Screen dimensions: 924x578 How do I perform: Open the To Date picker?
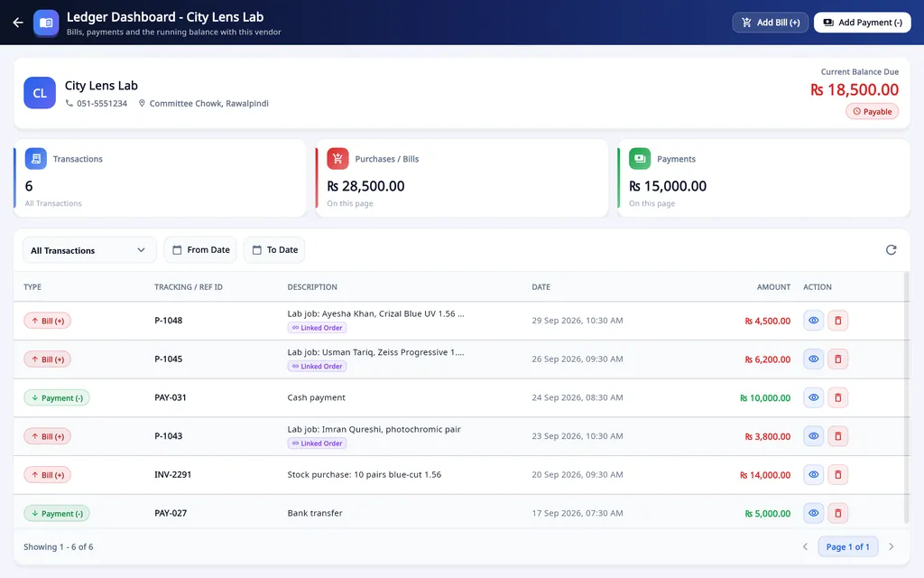(x=274, y=250)
